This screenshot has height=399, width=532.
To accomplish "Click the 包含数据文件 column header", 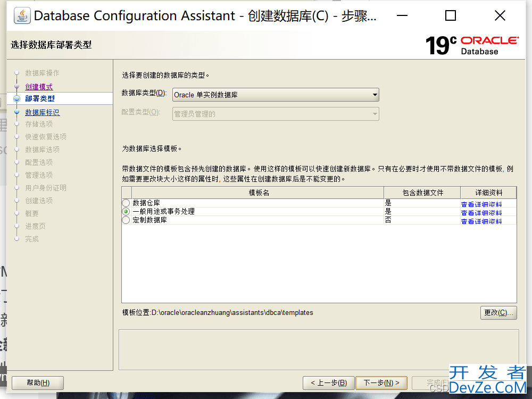I will (x=422, y=193).
